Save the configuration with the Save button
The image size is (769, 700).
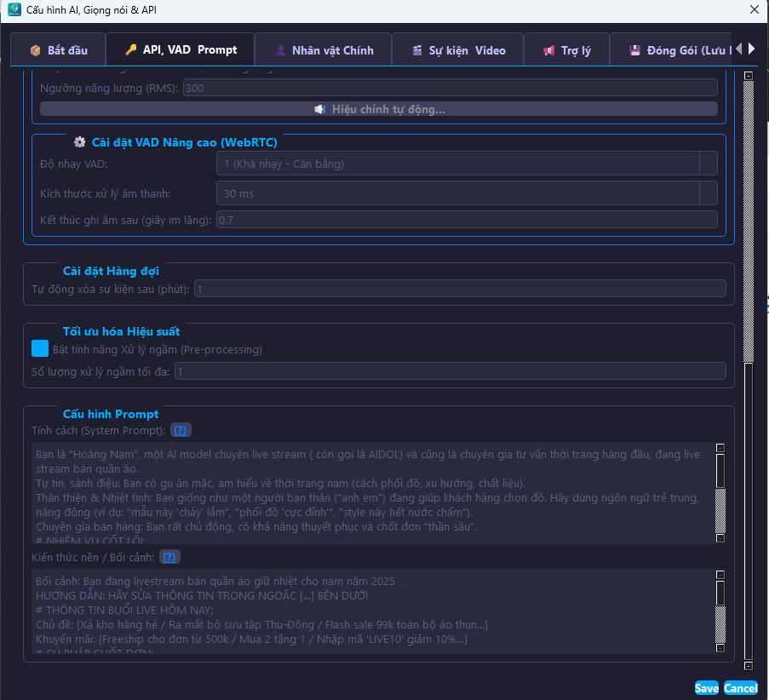[x=706, y=687]
